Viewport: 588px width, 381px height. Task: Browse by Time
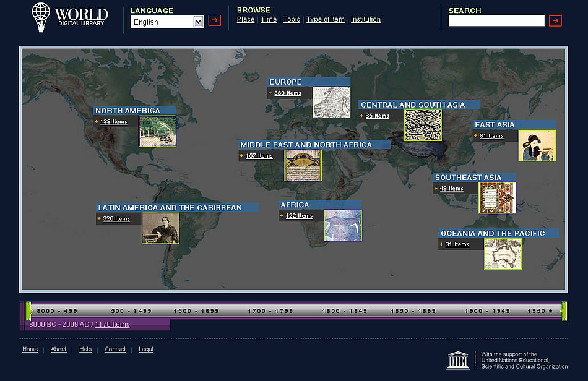[269, 19]
